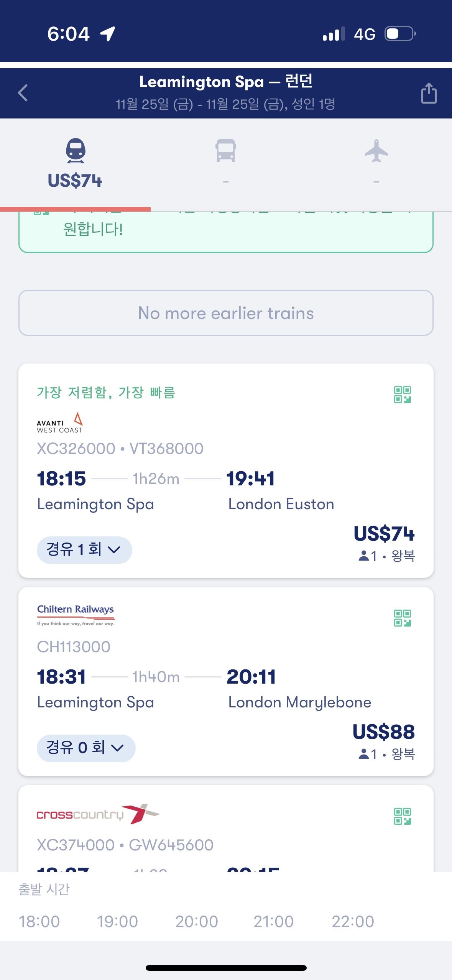Jump to 20:00 on departure time bar
The image size is (452, 980).
[x=197, y=921]
